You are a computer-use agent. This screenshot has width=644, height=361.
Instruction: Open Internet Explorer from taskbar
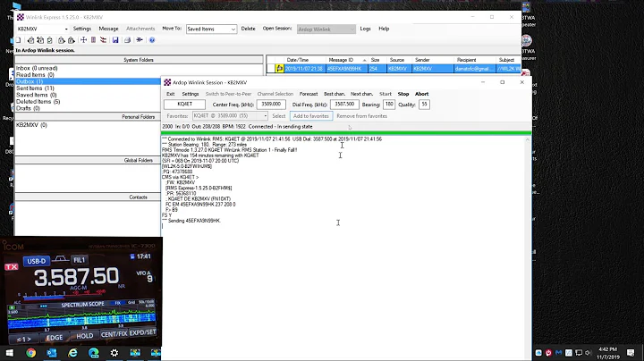pos(72,353)
